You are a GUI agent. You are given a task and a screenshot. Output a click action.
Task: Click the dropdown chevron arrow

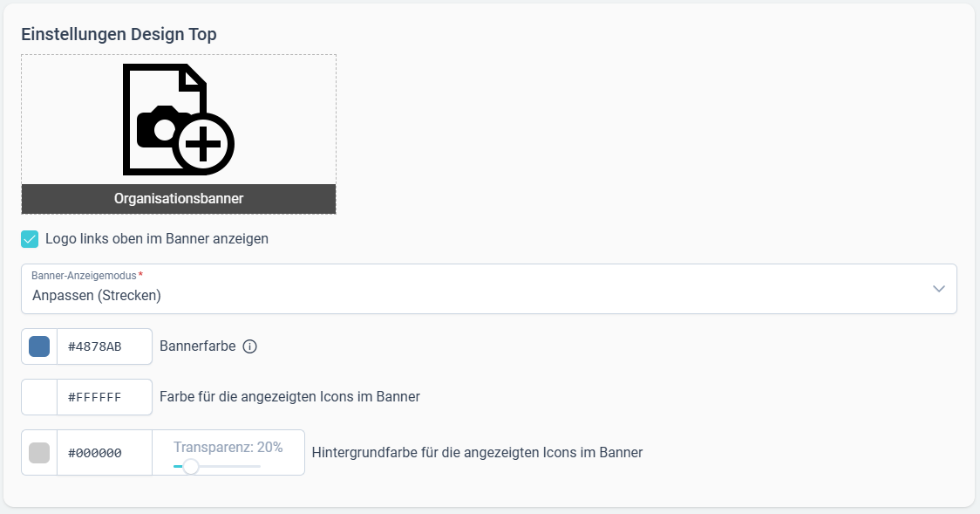[x=939, y=289]
